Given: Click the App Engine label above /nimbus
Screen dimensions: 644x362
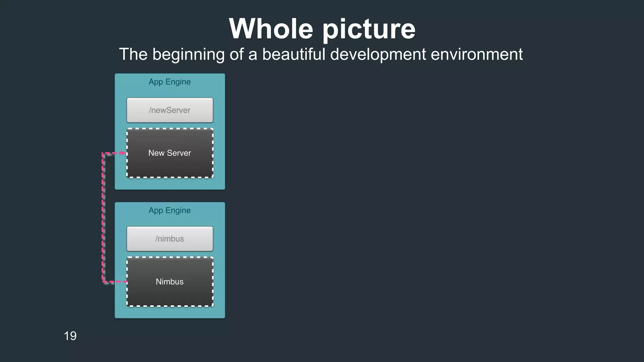Looking at the screenshot, I should pos(170,210).
